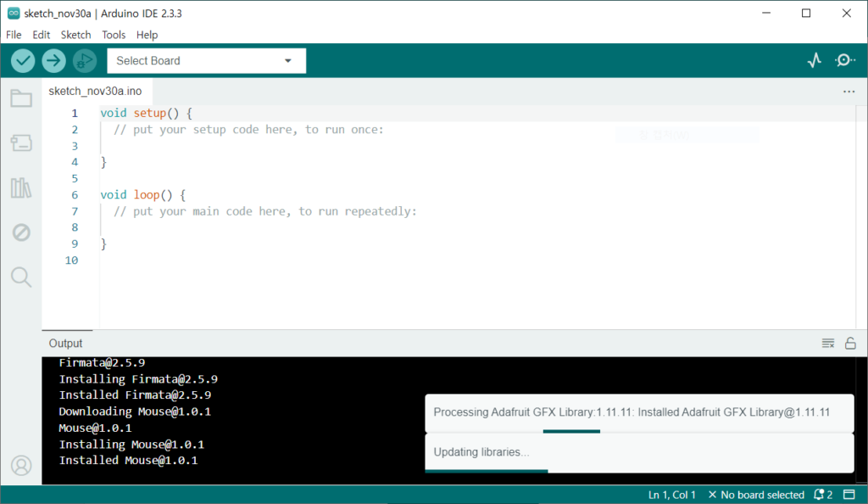Screen dimensions: 868x504
Task: Open the Sketch menu
Action: [x=75, y=35]
